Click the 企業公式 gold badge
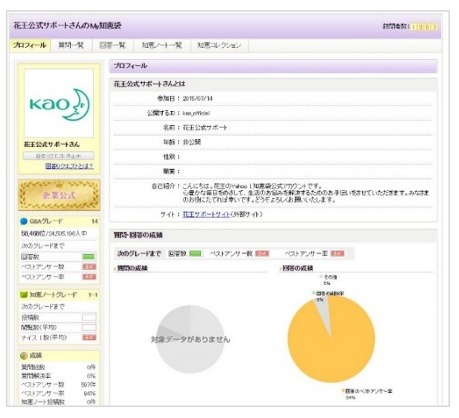The image size is (459, 418). [x=59, y=195]
